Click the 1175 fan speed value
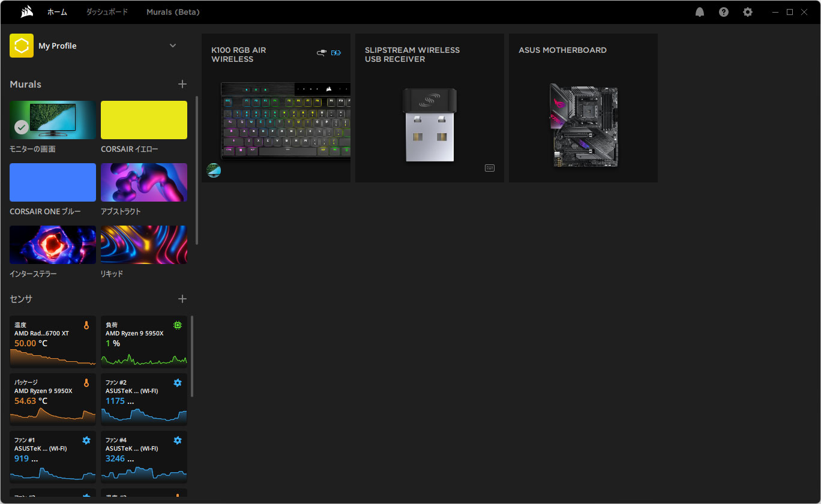 [115, 401]
